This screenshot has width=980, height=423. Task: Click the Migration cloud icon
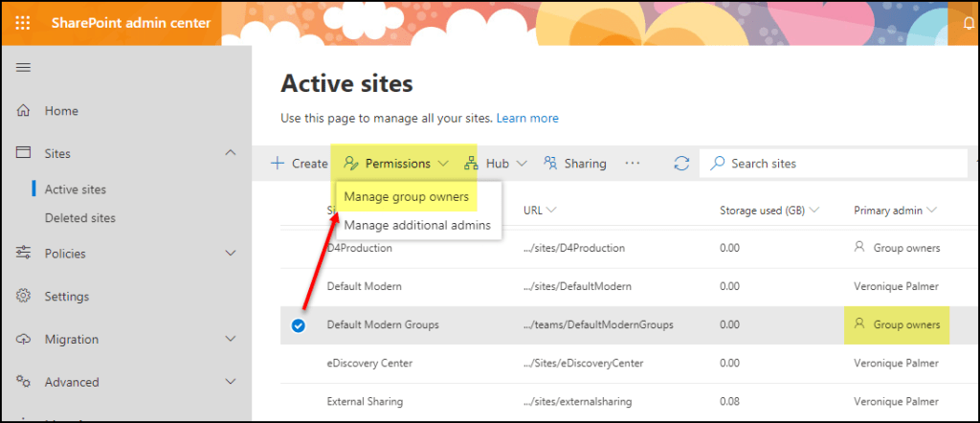pos(24,340)
